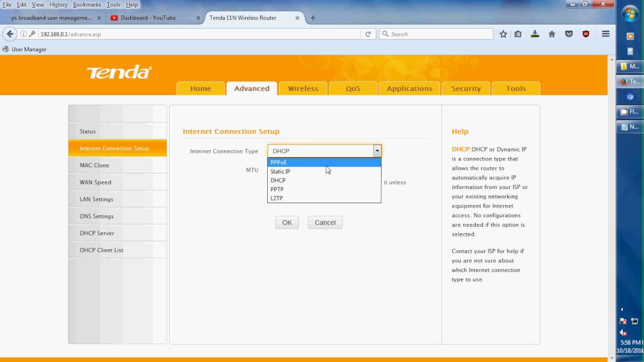Close the ps broadband user management tab

[99, 18]
